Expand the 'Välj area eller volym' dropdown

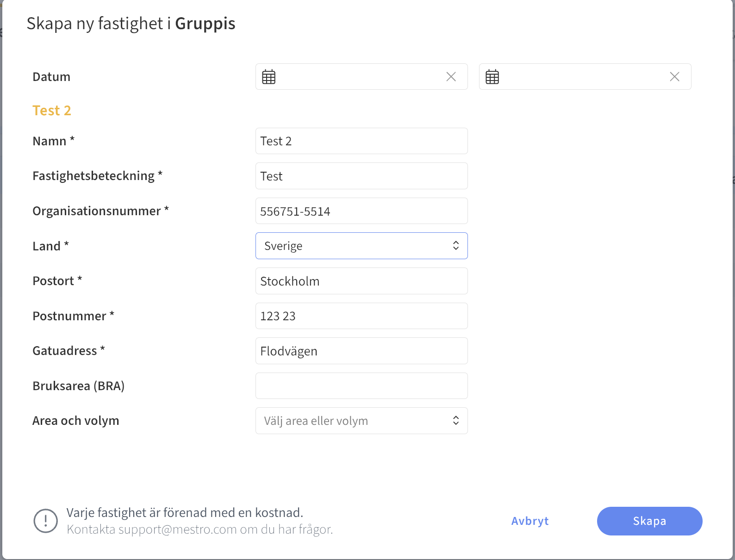pos(361,421)
